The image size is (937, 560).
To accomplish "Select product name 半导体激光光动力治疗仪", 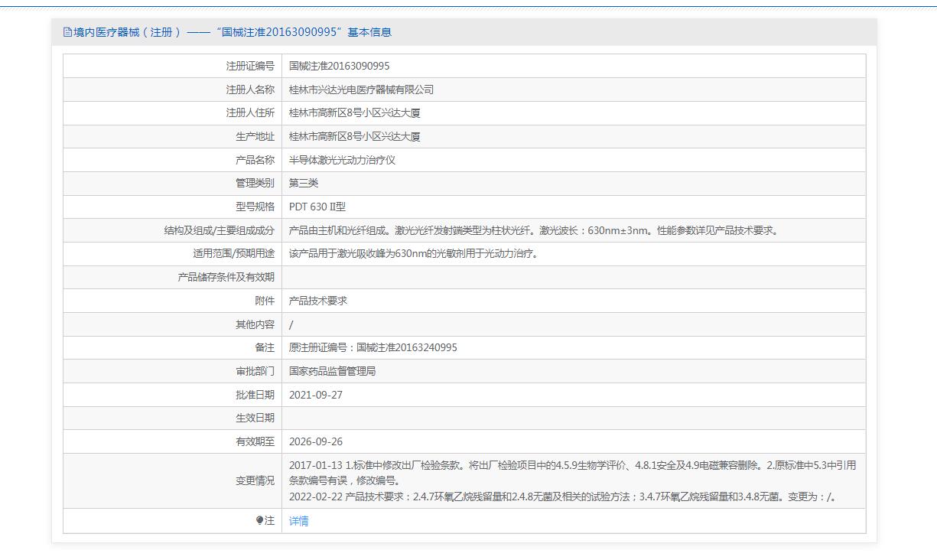I will (x=342, y=161).
